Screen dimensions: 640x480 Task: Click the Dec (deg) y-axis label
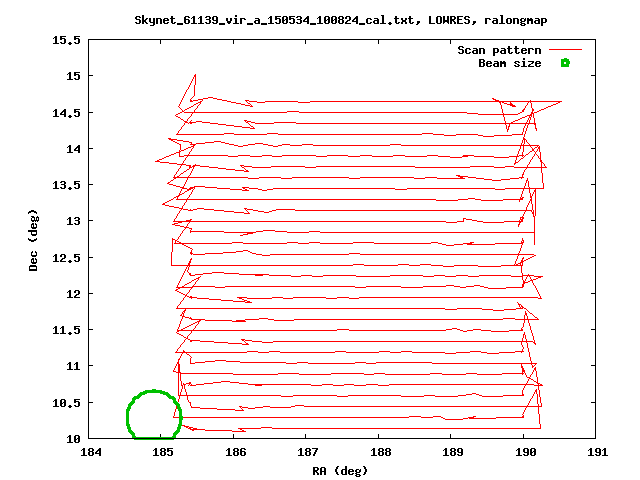[33, 240]
